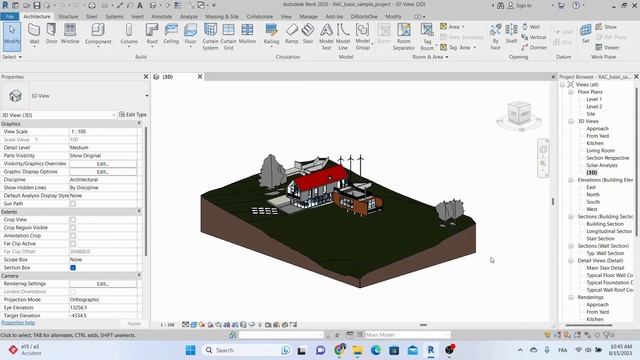
Task: Click Edit for Rendering Settings
Action: (x=102, y=284)
